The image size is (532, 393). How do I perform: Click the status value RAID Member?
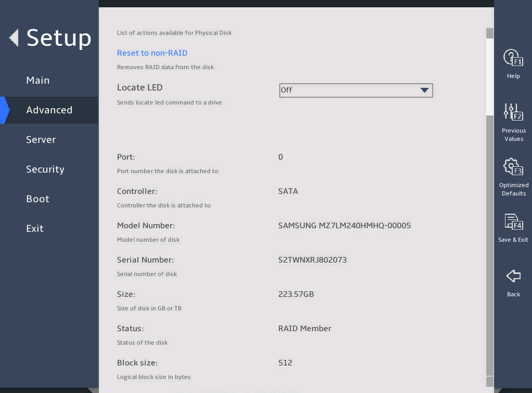(x=305, y=329)
